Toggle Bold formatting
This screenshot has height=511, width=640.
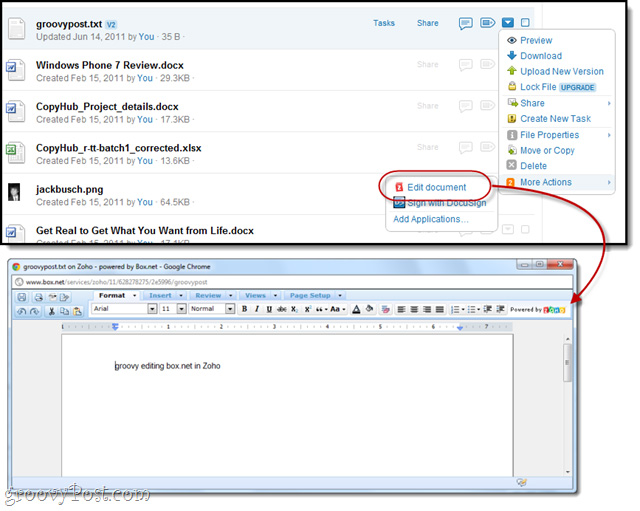tap(244, 309)
